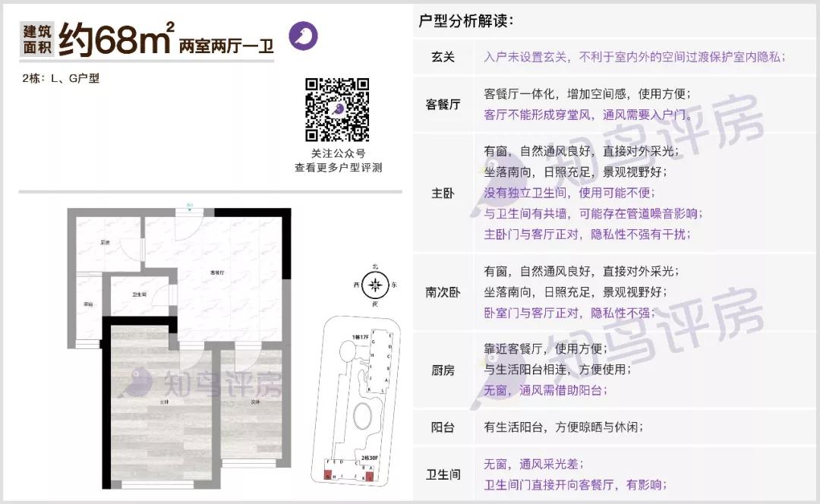
Task: Click the red unit A marker on site plan
Action: click(x=371, y=476)
